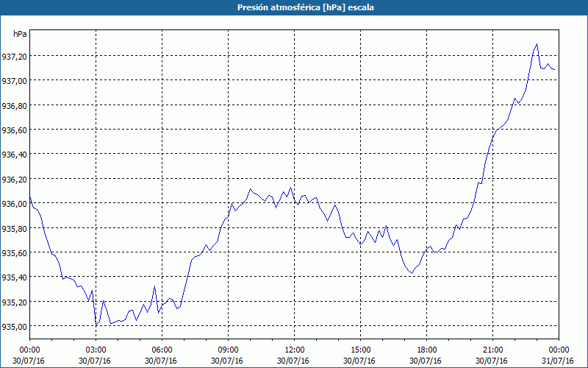
Task: Select the 936,80 y-axis label
Action: [x=14, y=105]
